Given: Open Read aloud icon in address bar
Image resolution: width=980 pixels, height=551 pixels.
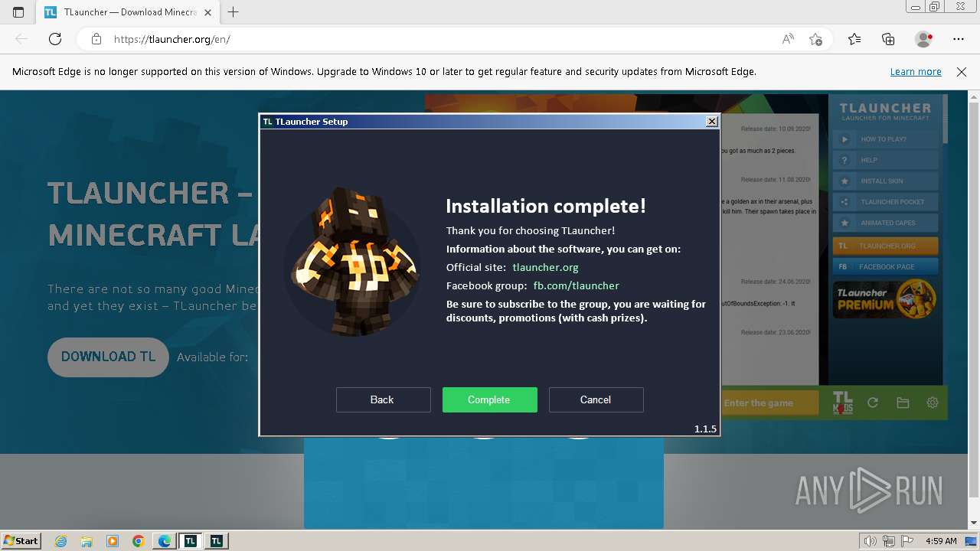Looking at the screenshot, I should [788, 39].
